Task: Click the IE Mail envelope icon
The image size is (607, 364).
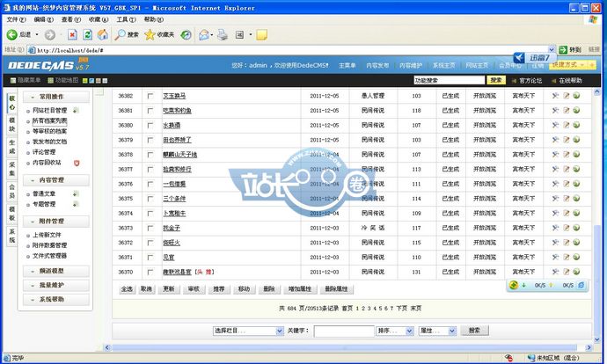Action: (204, 35)
